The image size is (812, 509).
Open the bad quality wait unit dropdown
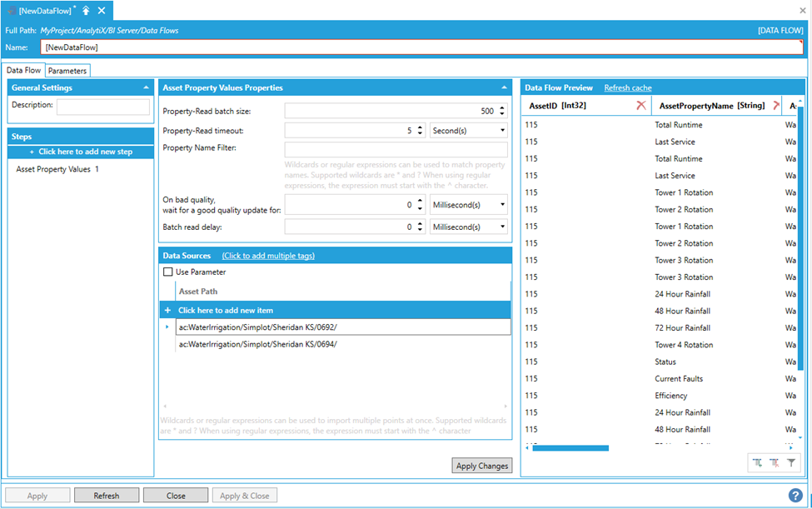pos(468,204)
